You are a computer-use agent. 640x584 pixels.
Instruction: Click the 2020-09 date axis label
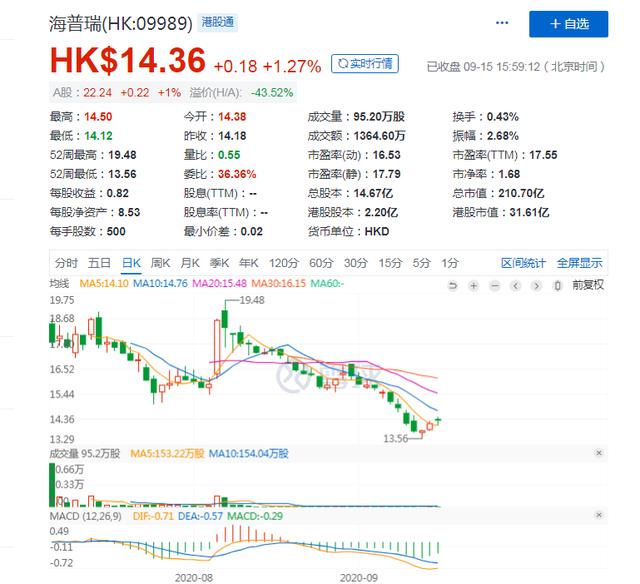click(358, 578)
